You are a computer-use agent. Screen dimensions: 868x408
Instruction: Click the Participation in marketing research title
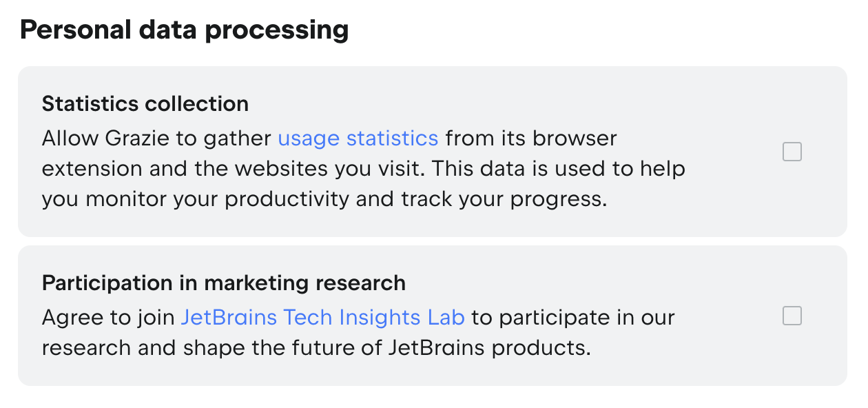[223, 283]
